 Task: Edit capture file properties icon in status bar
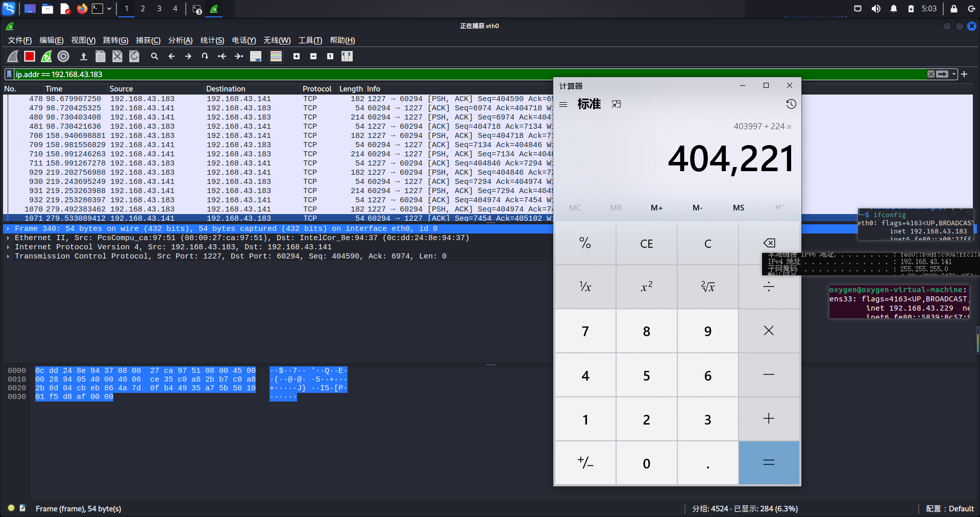pyautogui.click(x=22, y=508)
